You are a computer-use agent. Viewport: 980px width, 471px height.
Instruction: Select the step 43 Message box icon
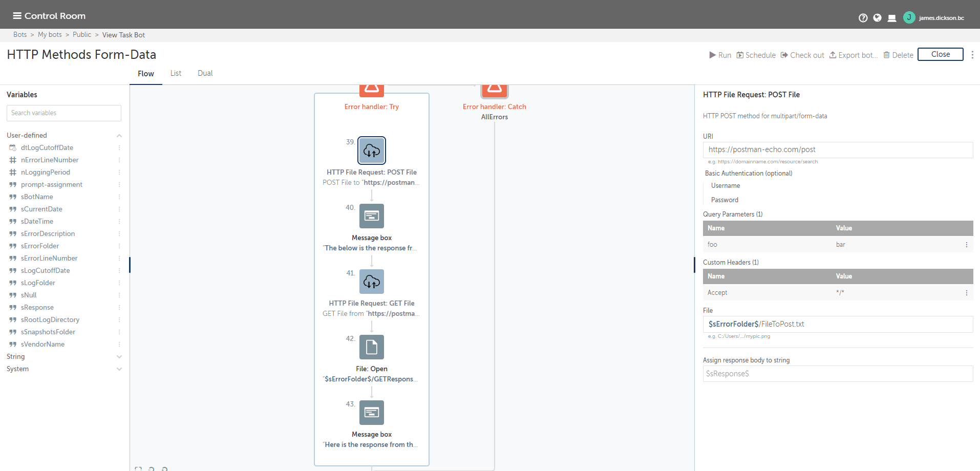372,413
